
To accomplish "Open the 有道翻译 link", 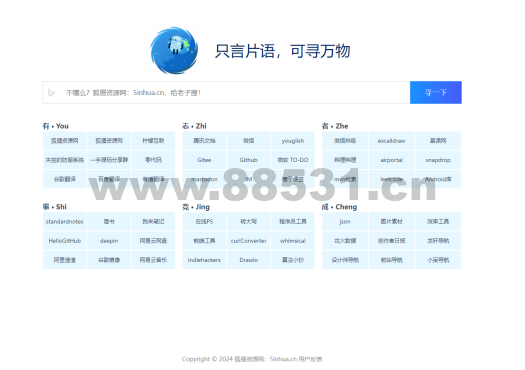I will 153,179.
